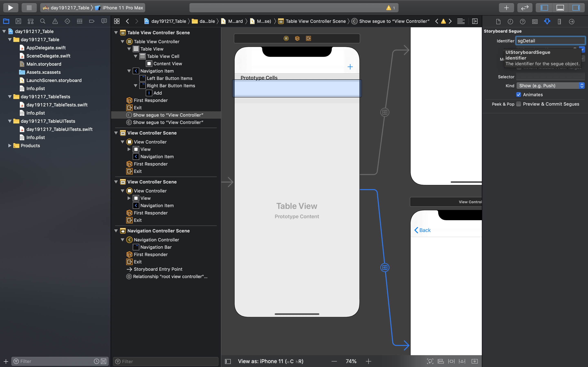Select second Show segue to View Controller
Image resolution: width=588 pixels, height=367 pixels.
click(x=168, y=122)
